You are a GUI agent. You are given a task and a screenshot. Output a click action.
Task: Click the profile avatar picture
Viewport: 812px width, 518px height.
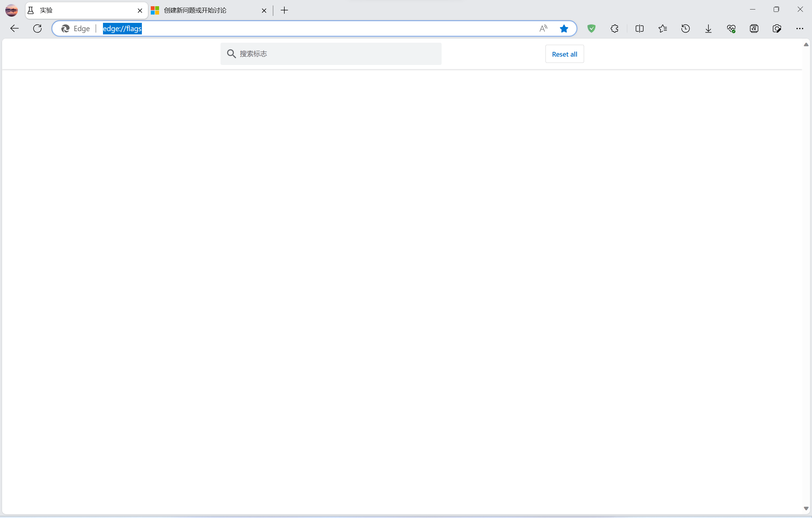(x=12, y=10)
